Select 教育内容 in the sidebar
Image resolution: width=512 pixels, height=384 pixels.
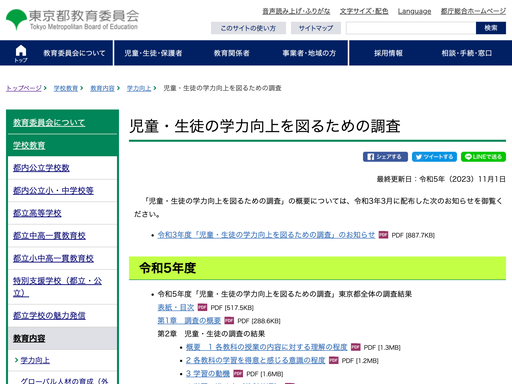(29, 338)
